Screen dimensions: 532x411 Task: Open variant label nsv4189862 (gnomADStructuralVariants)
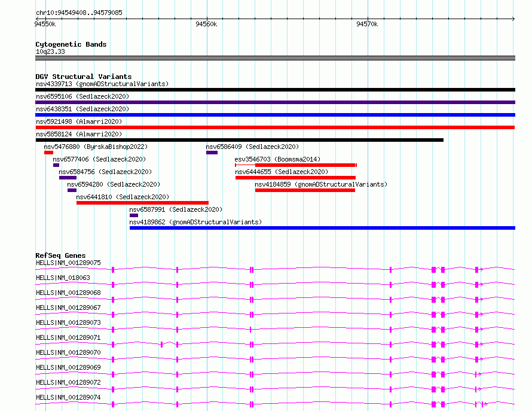point(195,222)
